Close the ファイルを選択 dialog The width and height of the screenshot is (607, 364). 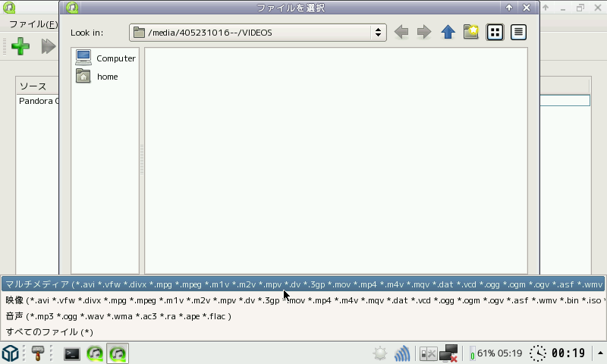click(x=527, y=8)
